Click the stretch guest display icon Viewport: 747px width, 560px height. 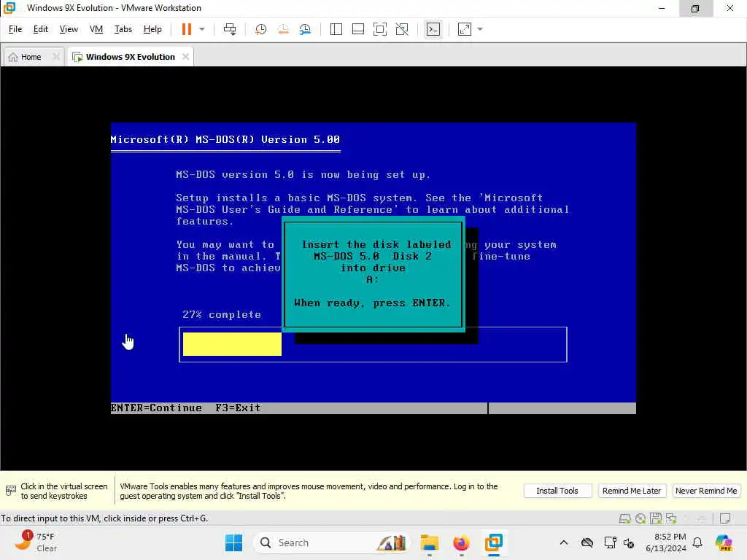(465, 29)
